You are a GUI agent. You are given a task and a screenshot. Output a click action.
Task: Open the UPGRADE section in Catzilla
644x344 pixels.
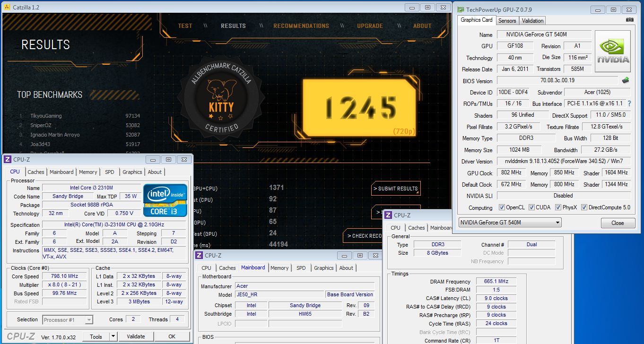click(x=370, y=26)
